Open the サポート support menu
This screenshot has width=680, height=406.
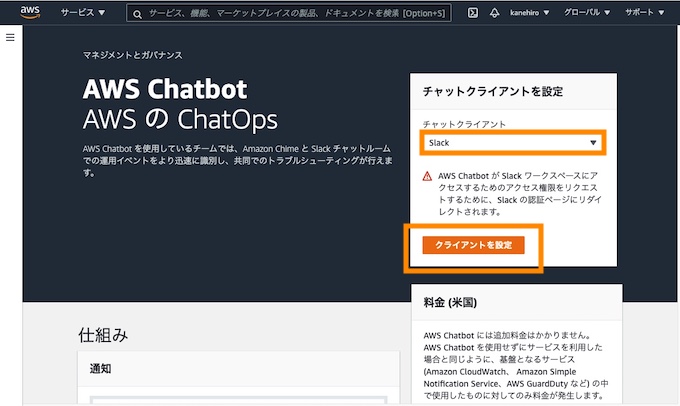pos(644,13)
